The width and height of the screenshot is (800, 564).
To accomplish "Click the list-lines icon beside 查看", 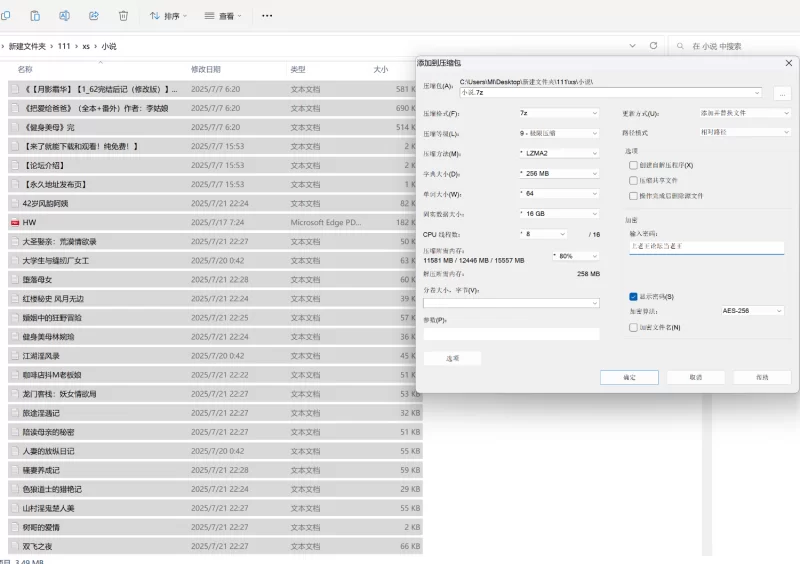I will pos(209,16).
